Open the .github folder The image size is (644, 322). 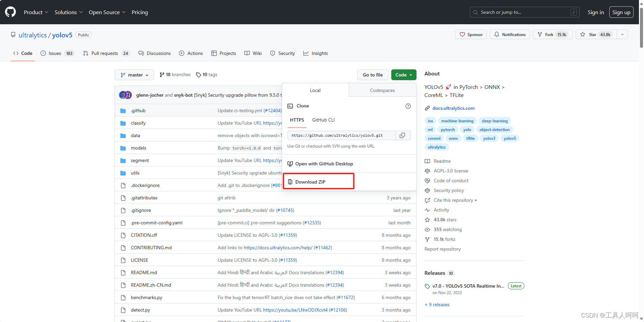(138, 111)
